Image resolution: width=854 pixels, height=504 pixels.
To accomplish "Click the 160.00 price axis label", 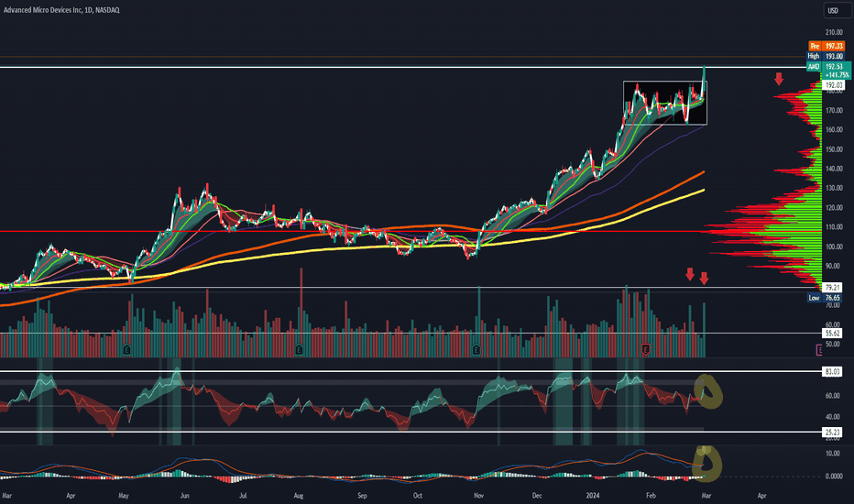I will pyautogui.click(x=834, y=130).
